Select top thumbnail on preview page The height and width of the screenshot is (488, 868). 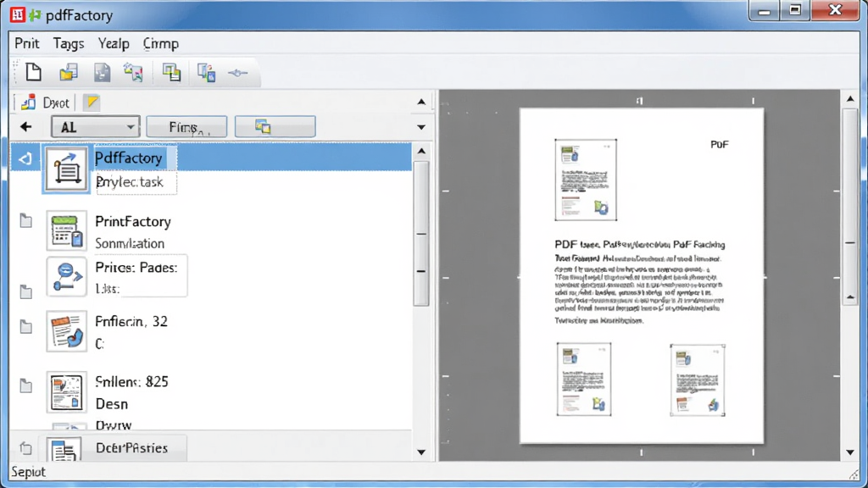586,180
